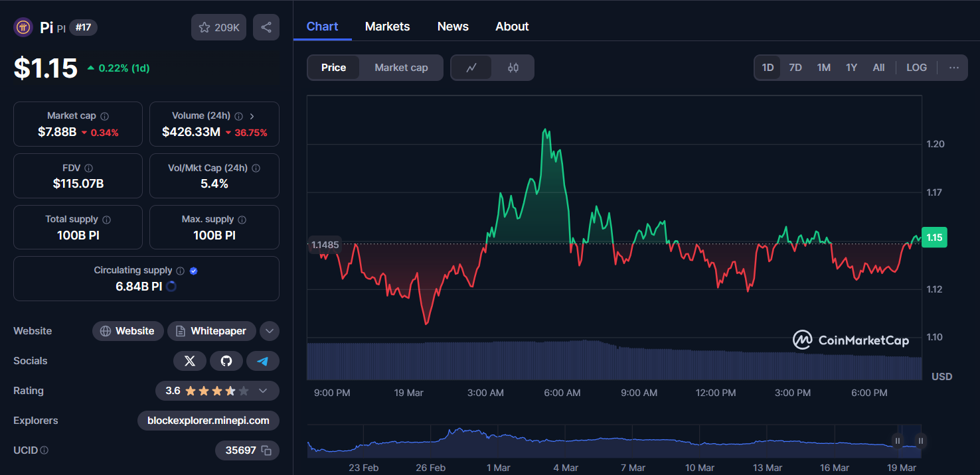Click the Market cap info icon
Image resolution: width=980 pixels, height=475 pixels.
105,116
